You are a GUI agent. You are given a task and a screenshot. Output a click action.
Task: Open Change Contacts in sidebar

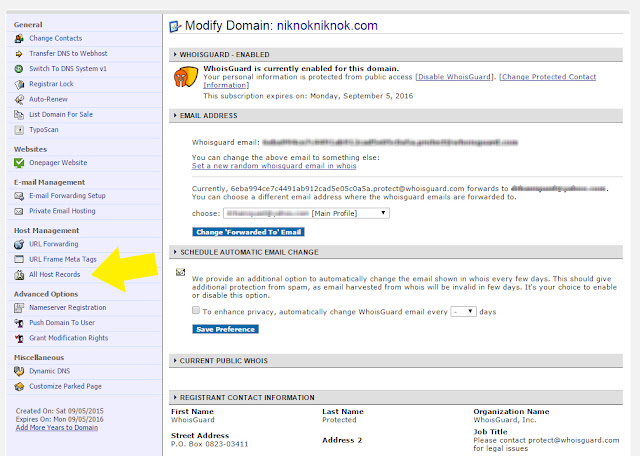pos(56,38)
